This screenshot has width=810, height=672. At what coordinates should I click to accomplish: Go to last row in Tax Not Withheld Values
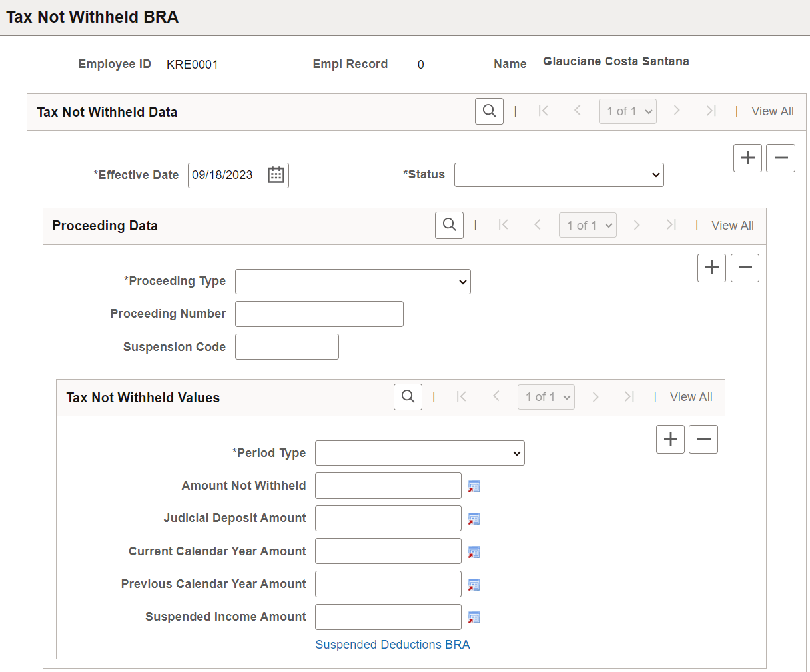[x=629, y=397]
